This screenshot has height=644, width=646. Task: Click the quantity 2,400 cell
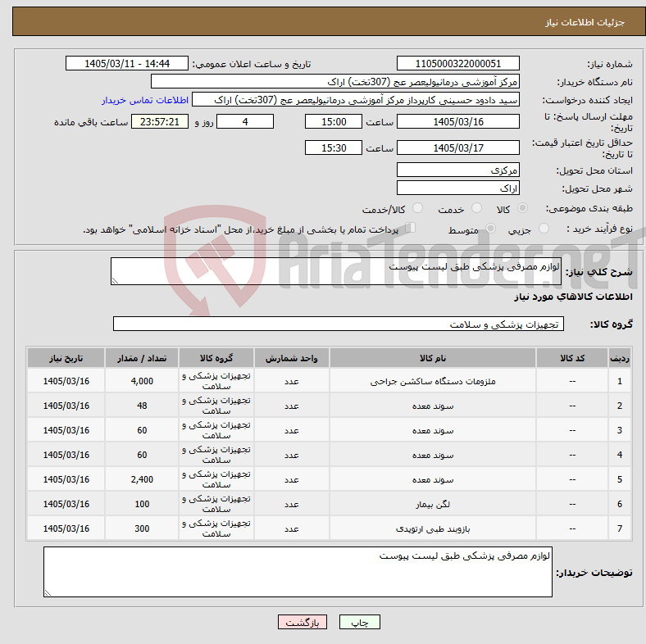point(142,479)
